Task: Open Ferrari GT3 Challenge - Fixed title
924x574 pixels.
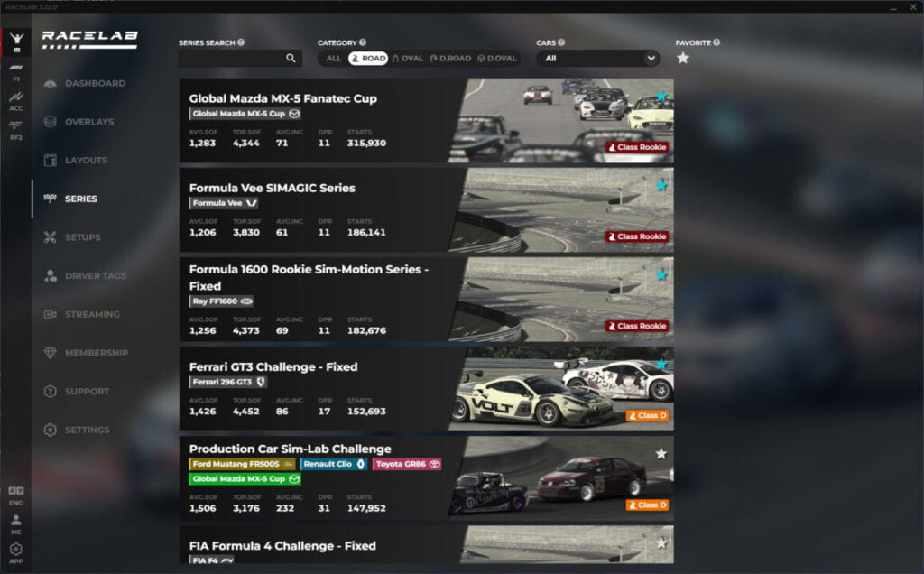Action: coord(273,367)
